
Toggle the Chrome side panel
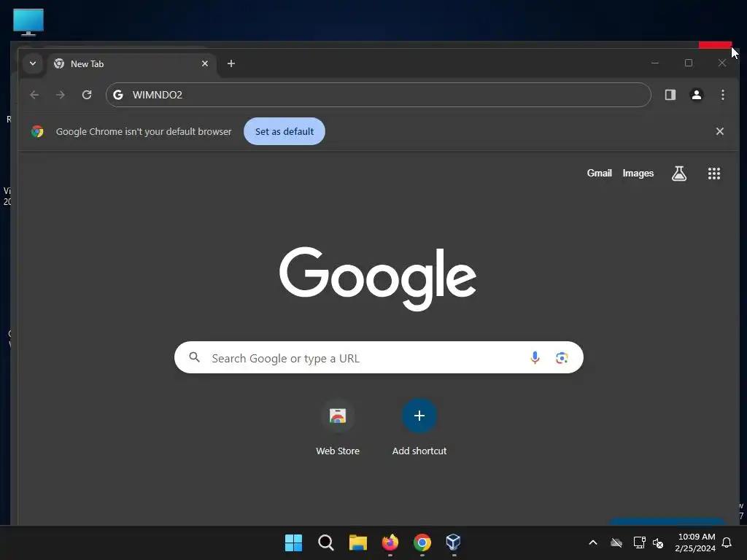[x=670, y=95]
